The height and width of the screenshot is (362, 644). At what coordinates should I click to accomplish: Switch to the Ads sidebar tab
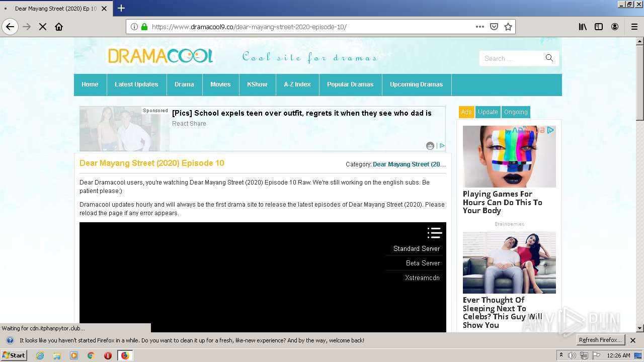(x=466, y=112)
